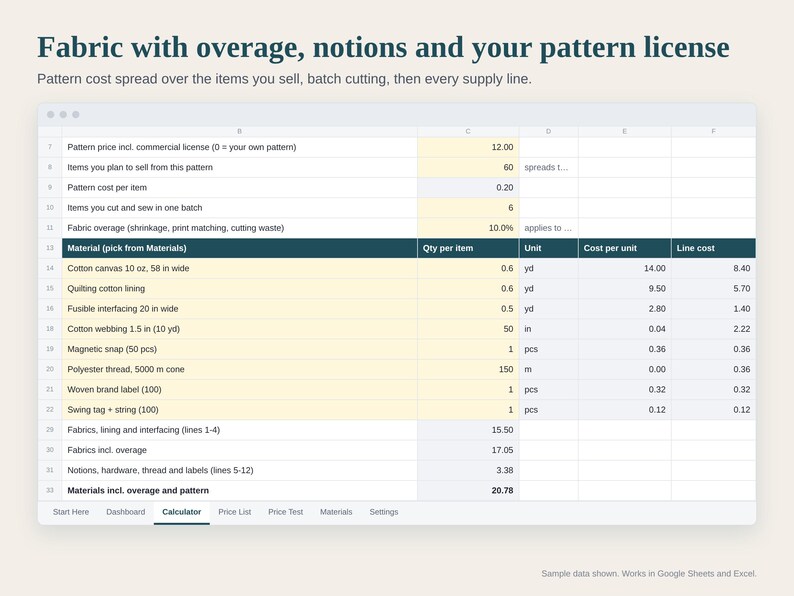Select the Quilting cotton lining material cell
The image size is (794, 596).
coord(240,289)
